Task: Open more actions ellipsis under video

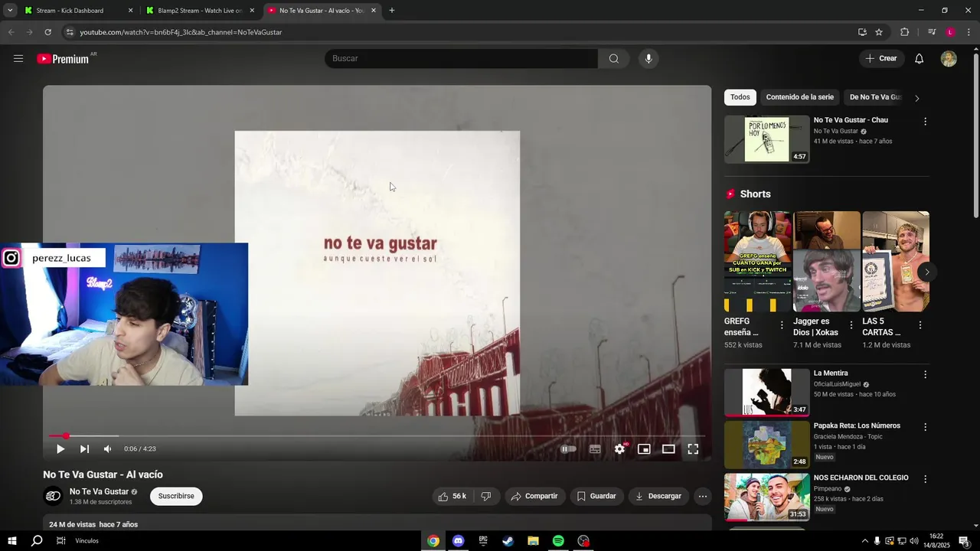Action: (702, 497)
